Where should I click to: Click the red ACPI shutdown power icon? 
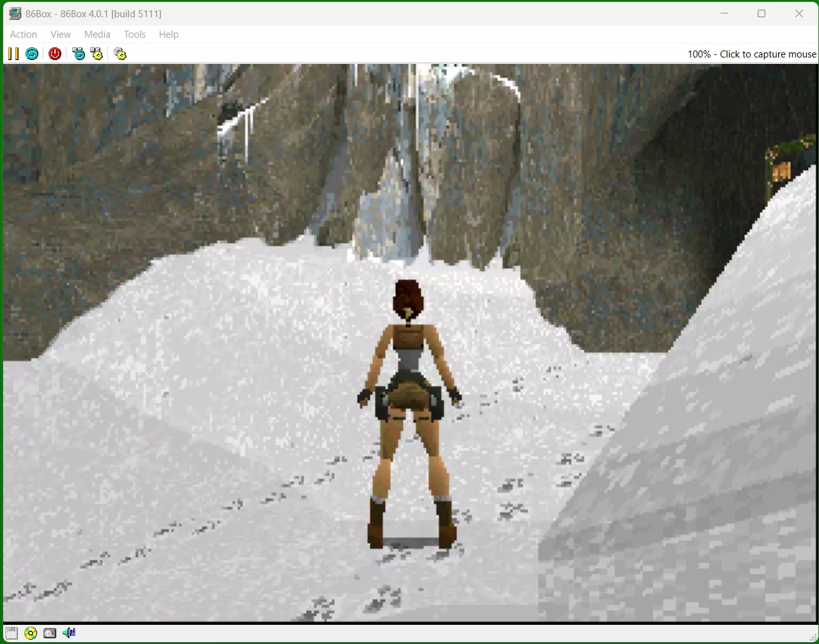[x=55, y=54]
